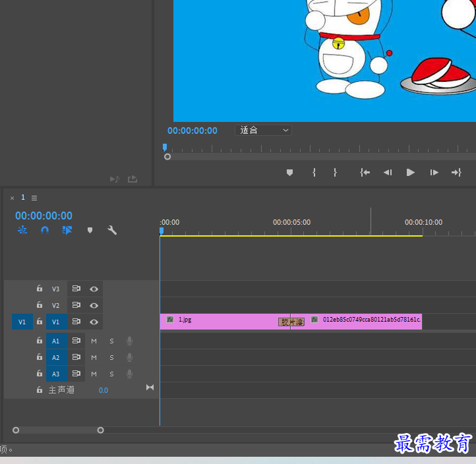This screenshot has width=476, height=464.
Task: Toggle lock on A2 track
Action: (x=40, y=357)
